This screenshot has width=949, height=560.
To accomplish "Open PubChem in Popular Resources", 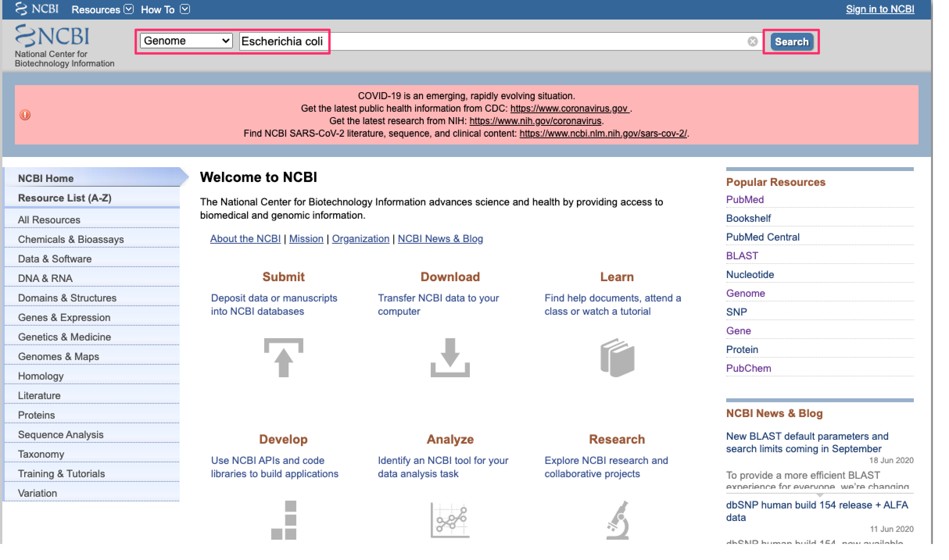I will click(749, 368).
